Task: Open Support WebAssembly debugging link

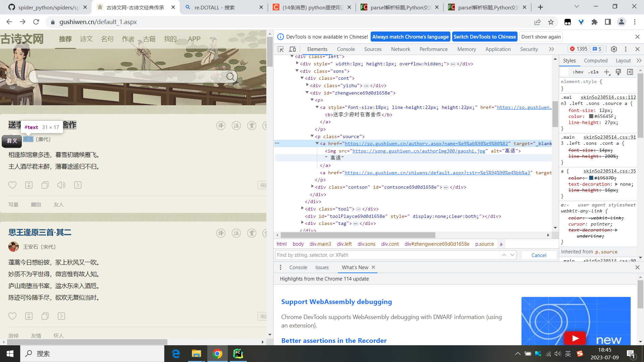Action: [336, 302]
